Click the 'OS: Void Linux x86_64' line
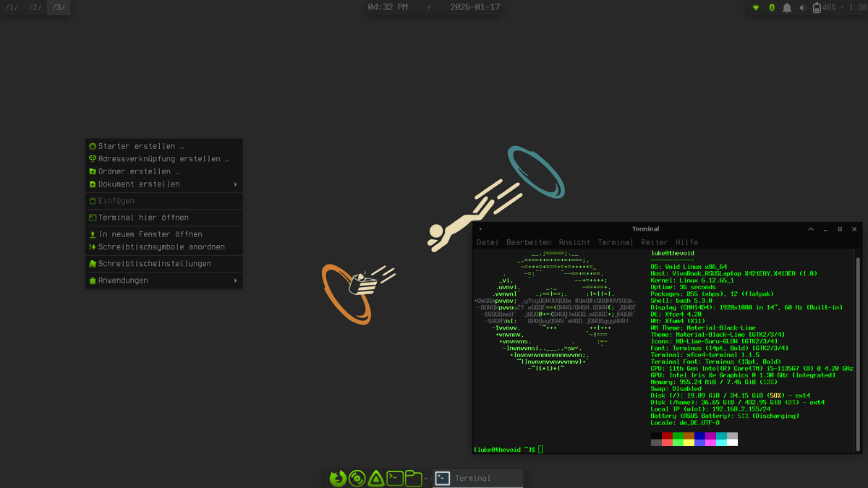868x488 pixels. pyautogui.click(x=689, y=267)
